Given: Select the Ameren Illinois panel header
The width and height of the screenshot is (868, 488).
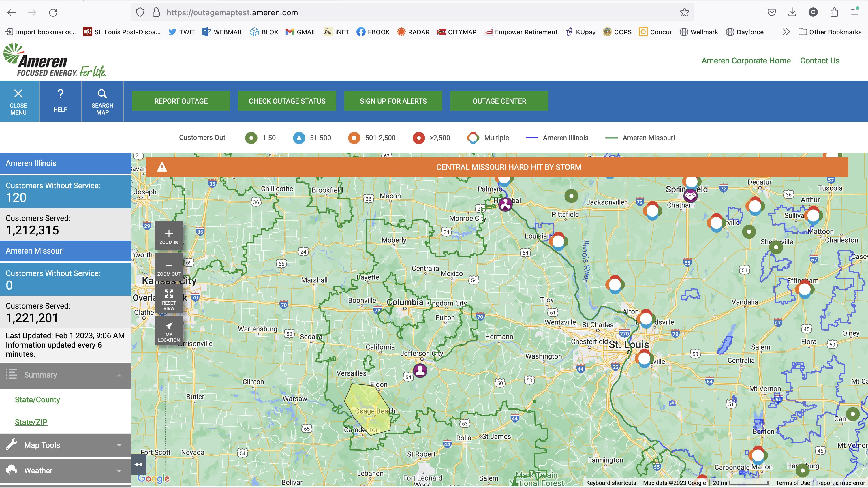Looking at the screenshot, I should (66, 163).
